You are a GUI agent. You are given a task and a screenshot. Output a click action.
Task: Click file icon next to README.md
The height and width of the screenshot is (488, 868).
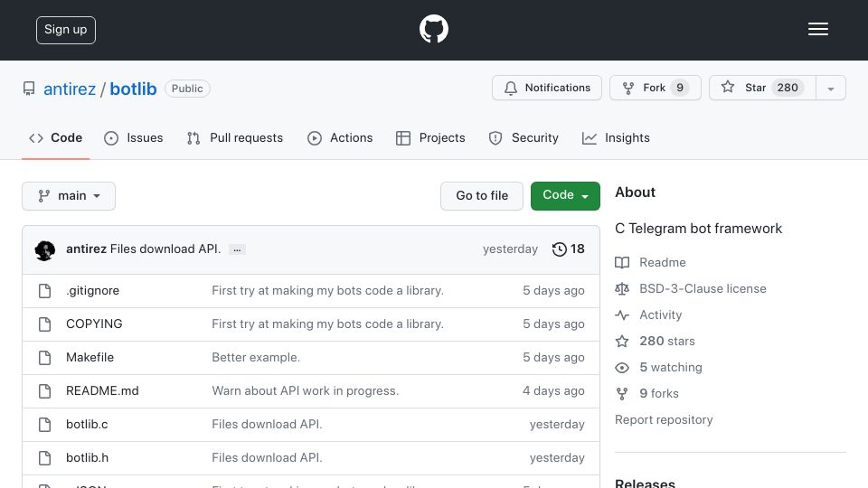coord(45,391)
